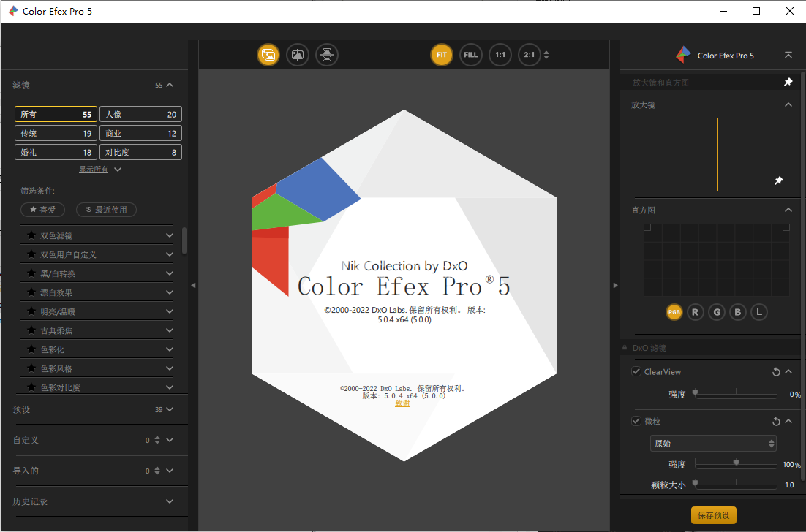The width and height of the screenshot is (806, 532).
Task: Favorite the 明亮/温暖 star
Action: [31, 311]
